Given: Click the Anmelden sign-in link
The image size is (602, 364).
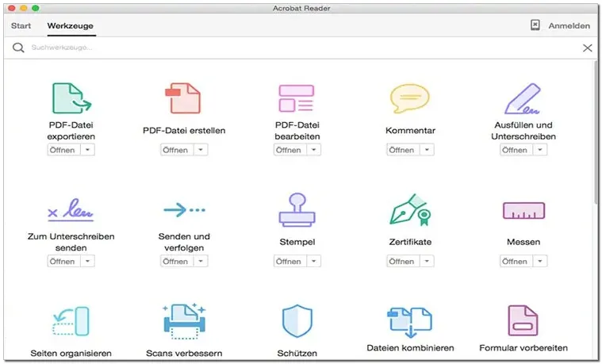Looking at the screenshot, I should point(569,25).
